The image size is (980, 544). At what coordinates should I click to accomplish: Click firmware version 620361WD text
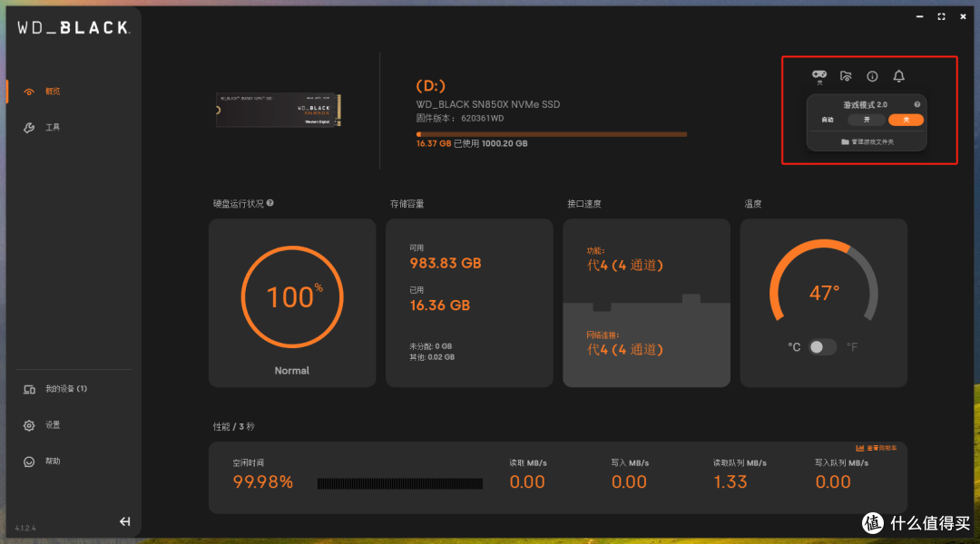pyautogui.click(x=460, y=118)
